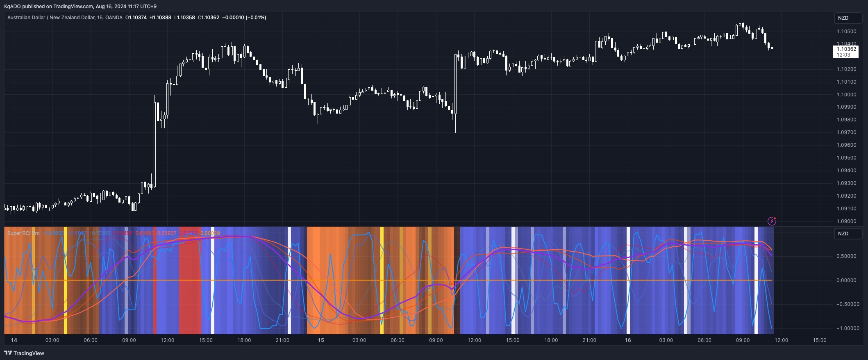Click the 1.10000 price scale label
The height and width of the screenshot is (360, 868).
tap(846, 95)
